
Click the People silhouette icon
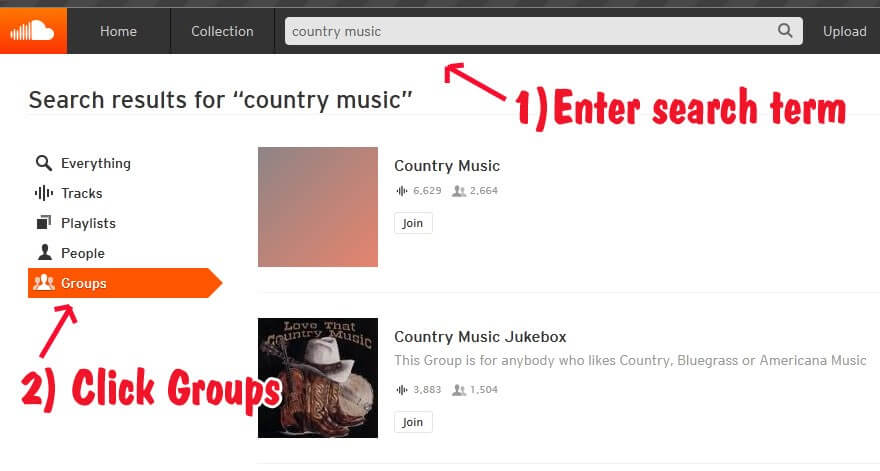point(44,253)
